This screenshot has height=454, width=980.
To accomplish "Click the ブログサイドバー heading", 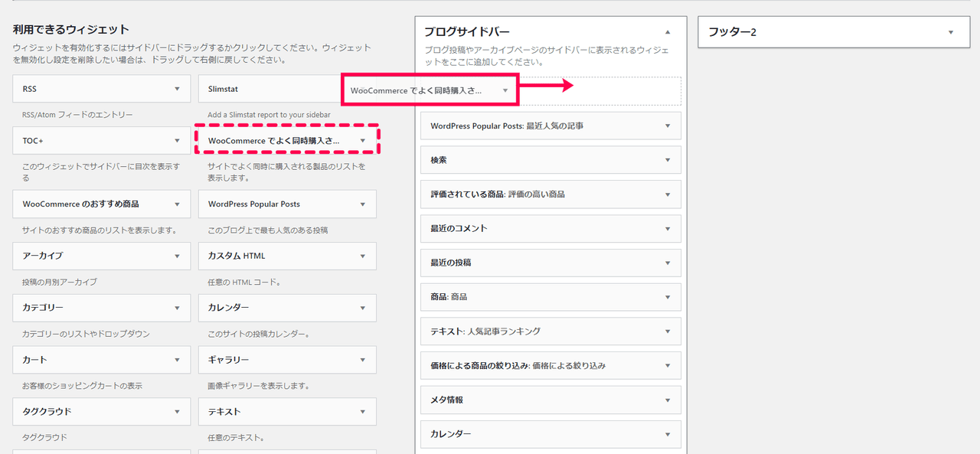I will 466,32.
